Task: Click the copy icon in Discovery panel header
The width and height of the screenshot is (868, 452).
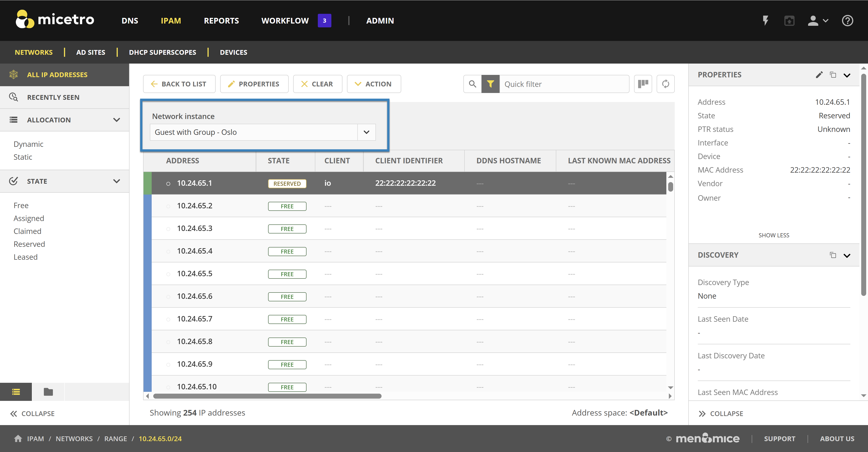Action: point(833,255)
